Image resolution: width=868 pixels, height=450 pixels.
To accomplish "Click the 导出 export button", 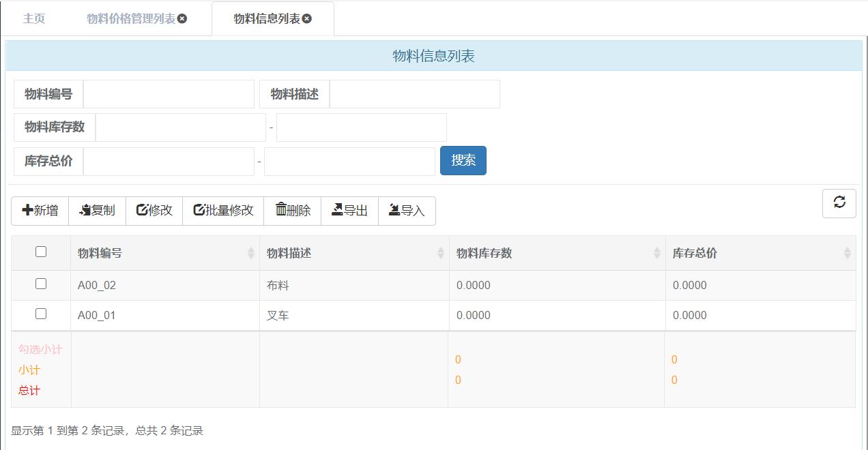I will point(350,211).
